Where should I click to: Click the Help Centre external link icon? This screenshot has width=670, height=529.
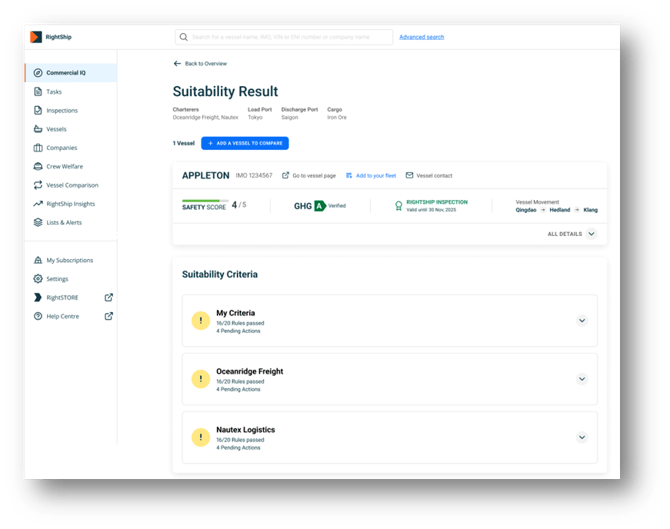pos(109,316)
